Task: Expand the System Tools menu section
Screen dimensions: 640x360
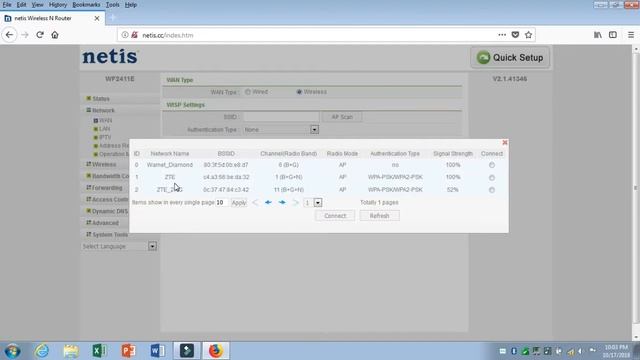Action: pyautogui.click(x=110, y=235)
